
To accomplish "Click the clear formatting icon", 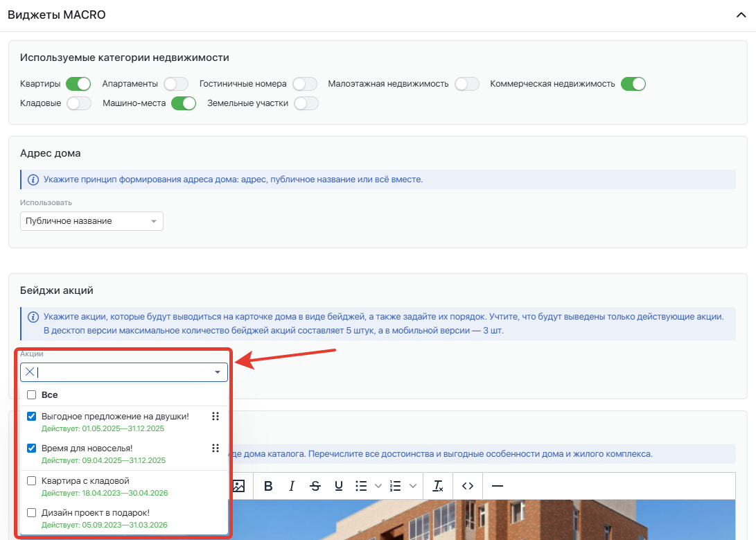I will tap(438, 486).
